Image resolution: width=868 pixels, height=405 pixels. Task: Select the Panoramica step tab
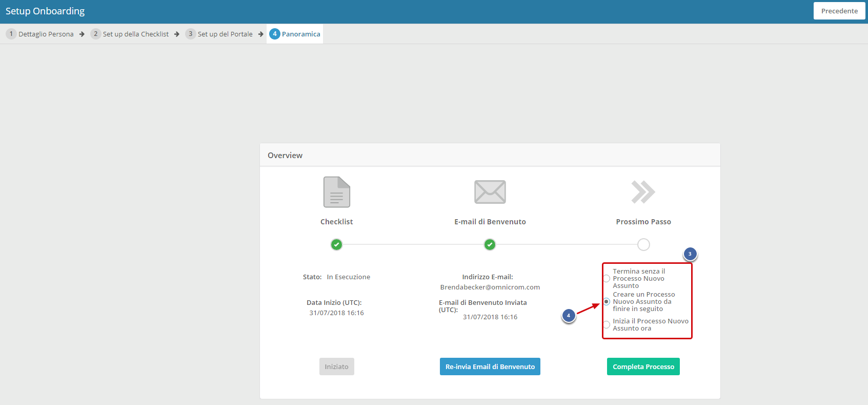click(x=295, y=34)
